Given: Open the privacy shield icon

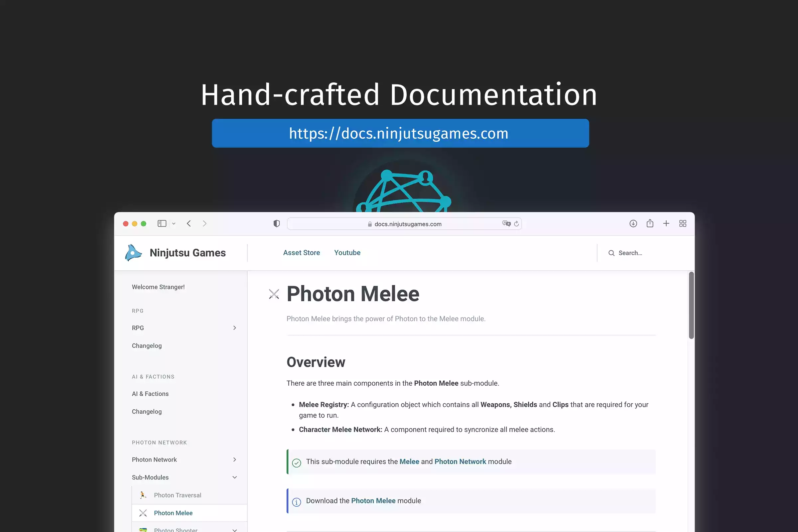Looking at the screenshot, I should (x=277, y=223).
